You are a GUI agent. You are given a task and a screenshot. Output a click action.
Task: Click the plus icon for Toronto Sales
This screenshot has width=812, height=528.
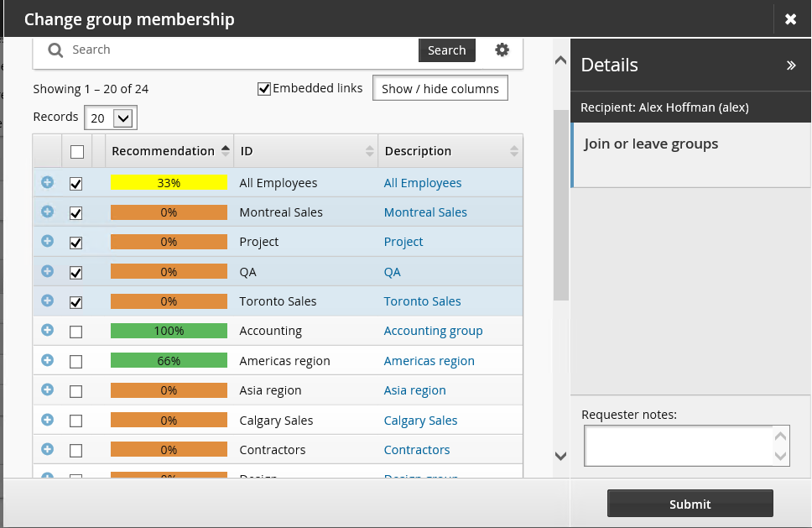tap(48, 301)
